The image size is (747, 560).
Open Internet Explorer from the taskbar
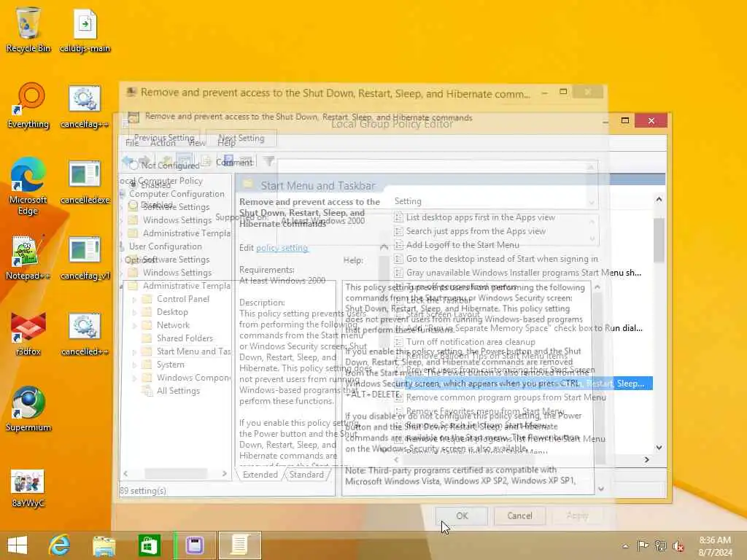tap(60, 545)
